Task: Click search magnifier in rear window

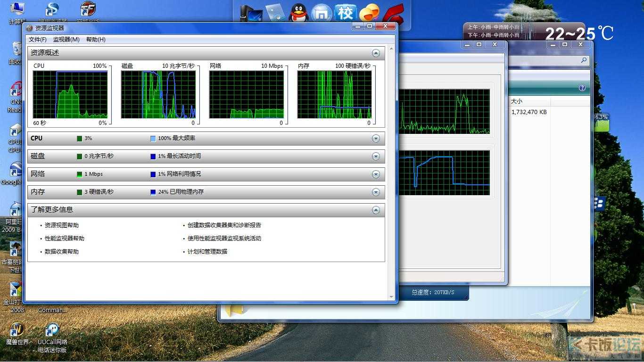Action: (x=584, y=60)
